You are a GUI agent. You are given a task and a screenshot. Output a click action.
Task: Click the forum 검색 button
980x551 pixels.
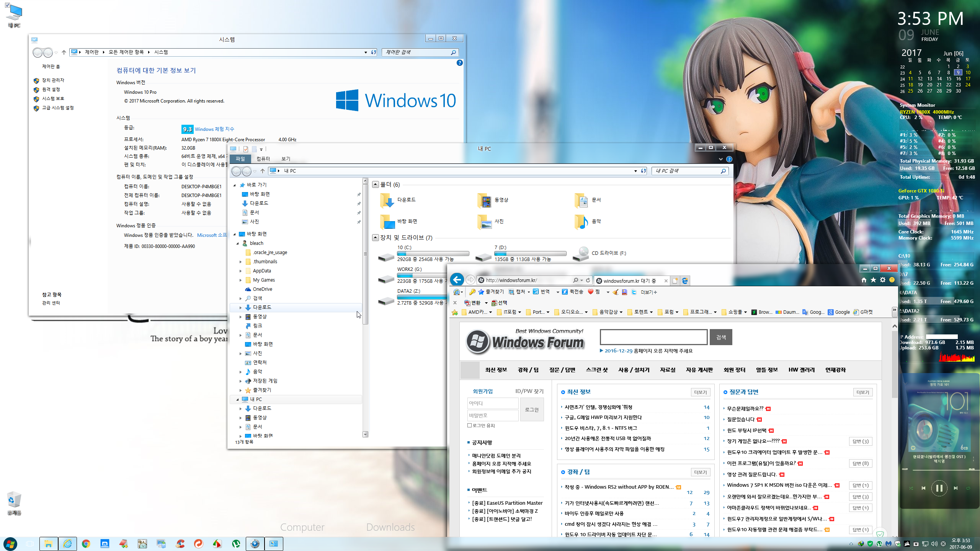(721, 337)
